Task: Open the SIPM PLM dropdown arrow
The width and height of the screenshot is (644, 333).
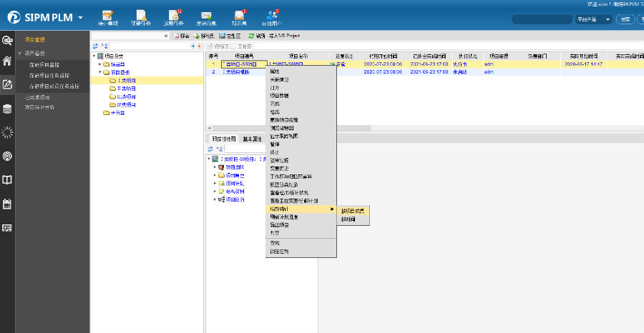Action: (x=80, y=18)
